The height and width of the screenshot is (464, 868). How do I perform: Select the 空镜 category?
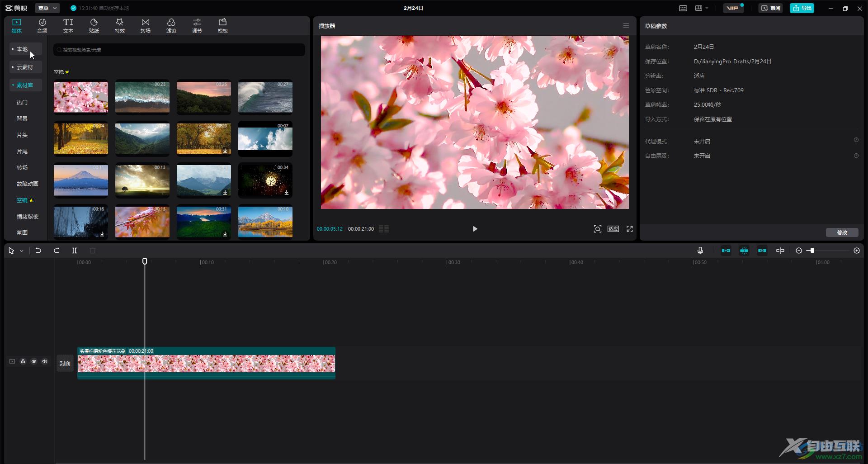25,200
